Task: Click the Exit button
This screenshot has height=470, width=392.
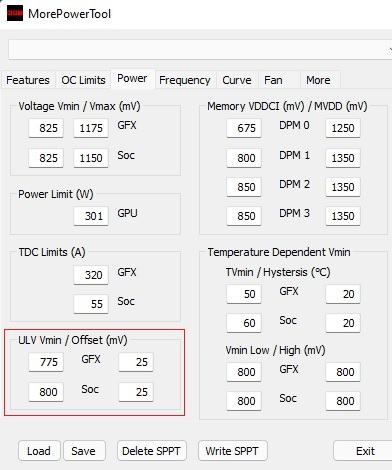Action: 364,451
